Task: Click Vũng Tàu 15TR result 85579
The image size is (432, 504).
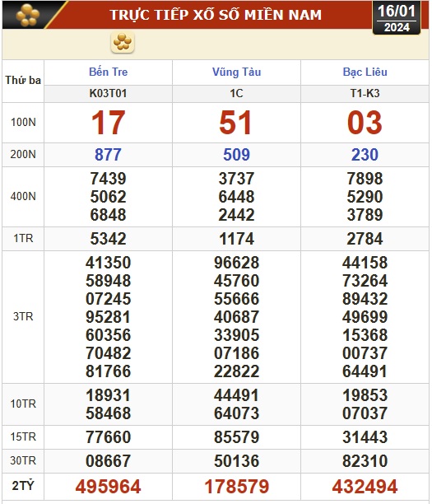Action: pyautogui.click(x=236, y=437)
